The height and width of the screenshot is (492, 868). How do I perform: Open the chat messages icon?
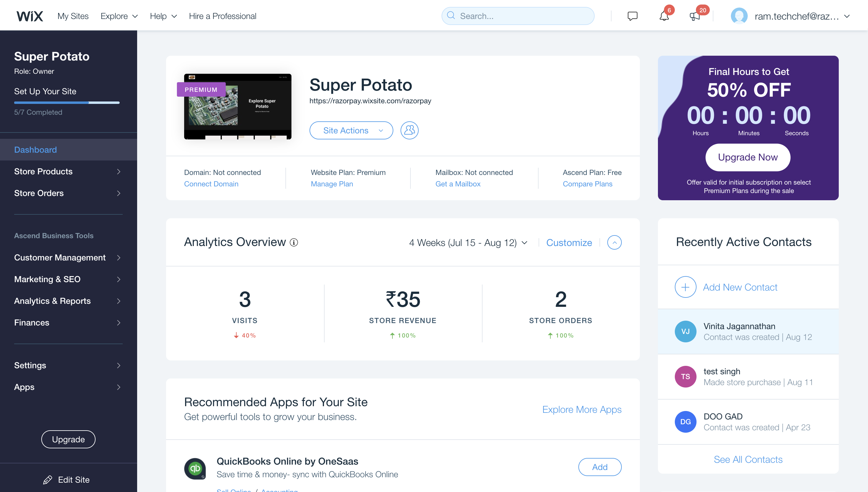pyautogui.click(x=632, y=16)
